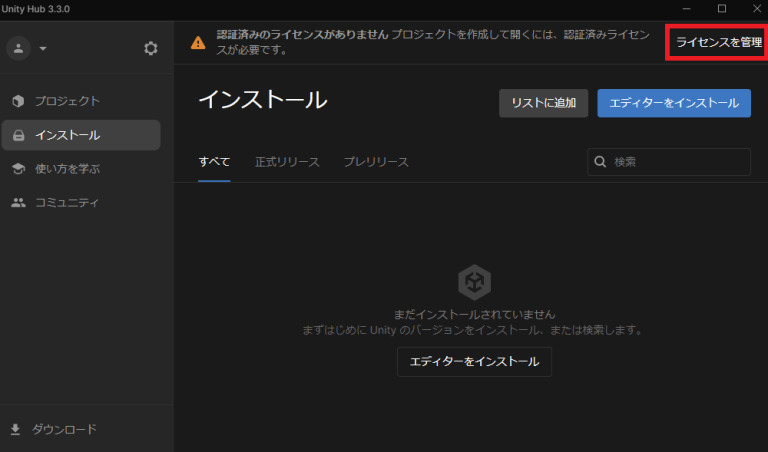
Task: Expand the account dropdown arrow
Action: coord(43,48)
